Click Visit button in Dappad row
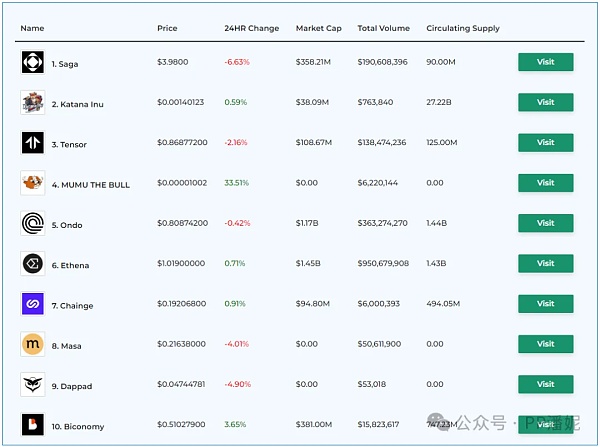Viewport: 600px width, 447px height. pos(545,384)
